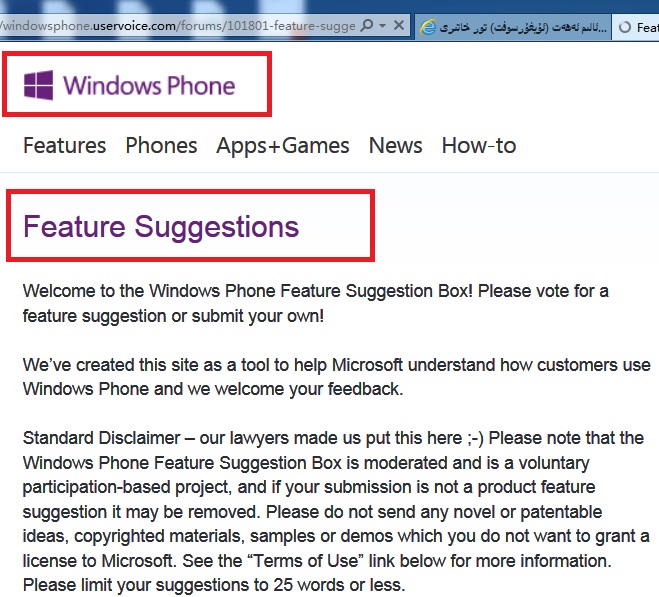Click inside the URL address field

tap(179, 26)
